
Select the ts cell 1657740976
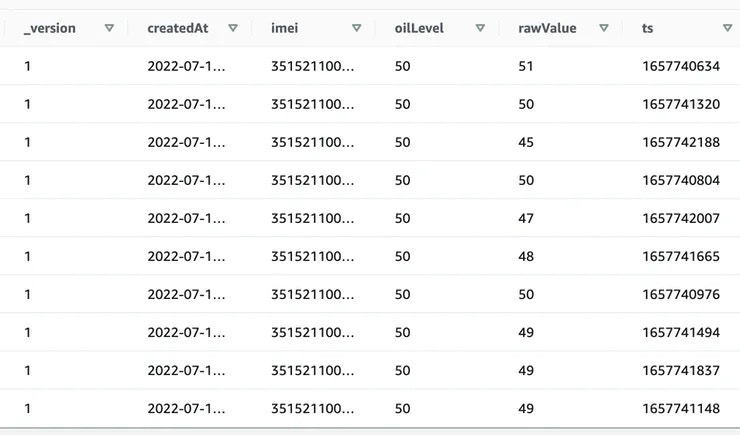[681, 294]
